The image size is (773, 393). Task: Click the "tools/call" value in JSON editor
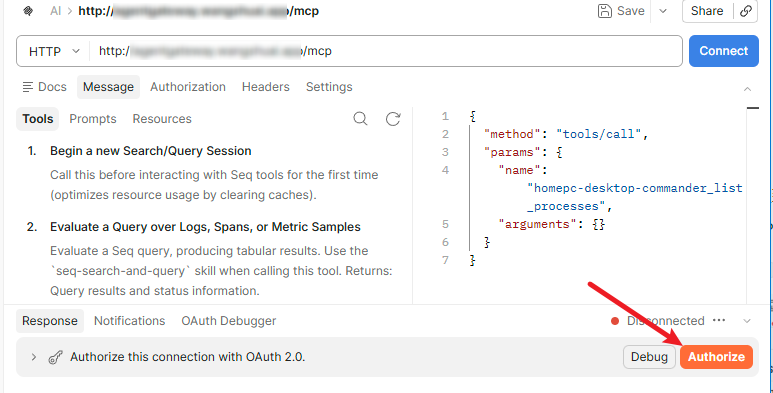597,134
